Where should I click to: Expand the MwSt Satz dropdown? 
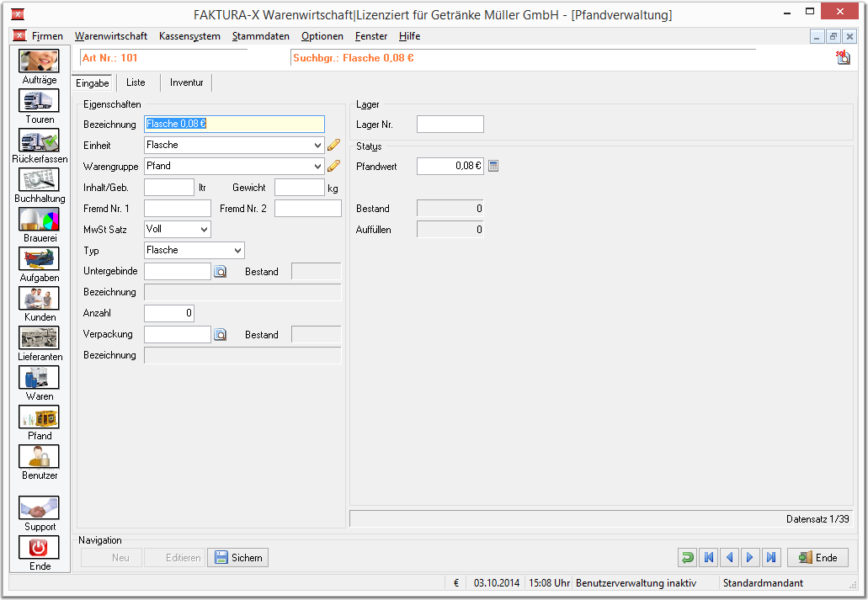205,229
